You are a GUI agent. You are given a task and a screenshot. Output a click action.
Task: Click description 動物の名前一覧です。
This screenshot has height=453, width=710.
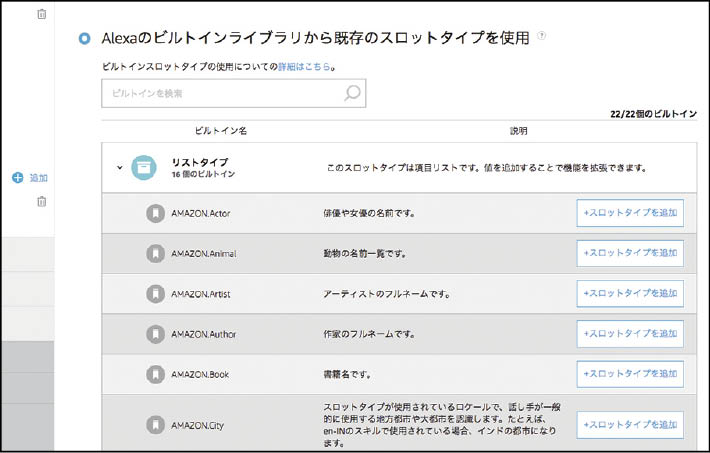(365, 254)
